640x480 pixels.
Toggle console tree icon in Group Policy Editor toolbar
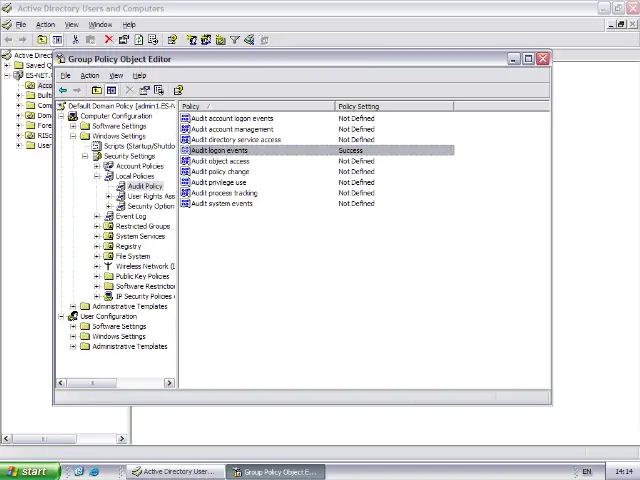point(111,90)
